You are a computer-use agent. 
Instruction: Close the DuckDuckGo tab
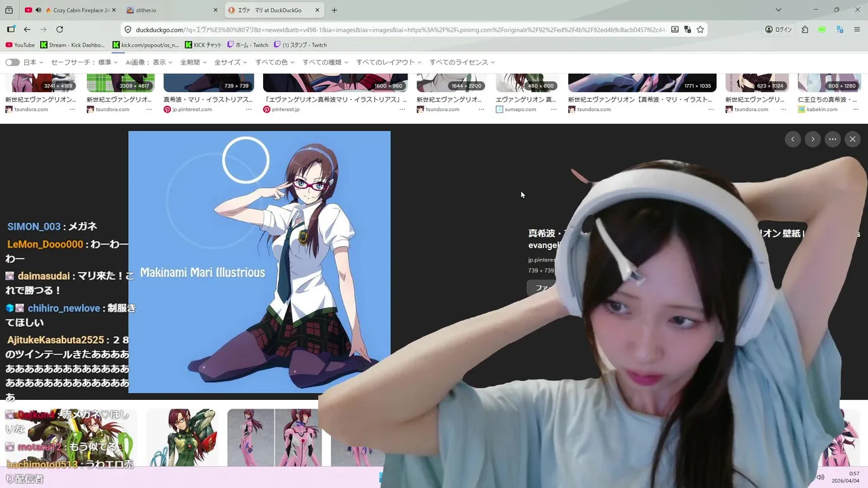pos(317,10)
